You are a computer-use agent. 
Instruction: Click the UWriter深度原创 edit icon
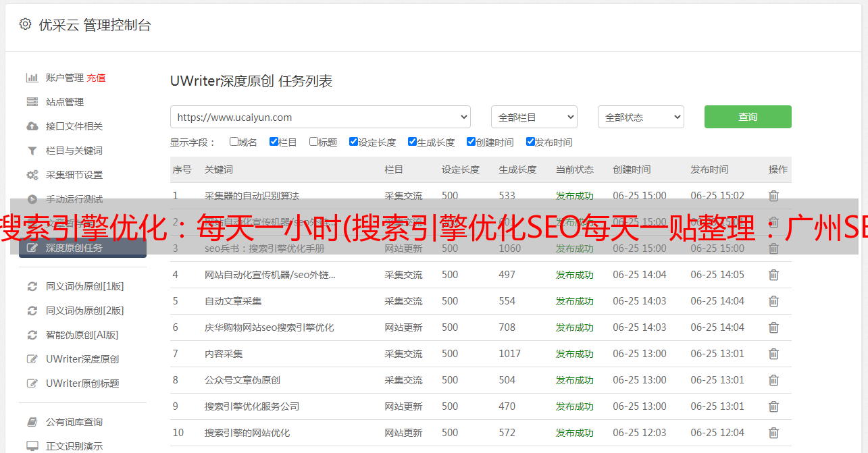[x=32, y=359]
